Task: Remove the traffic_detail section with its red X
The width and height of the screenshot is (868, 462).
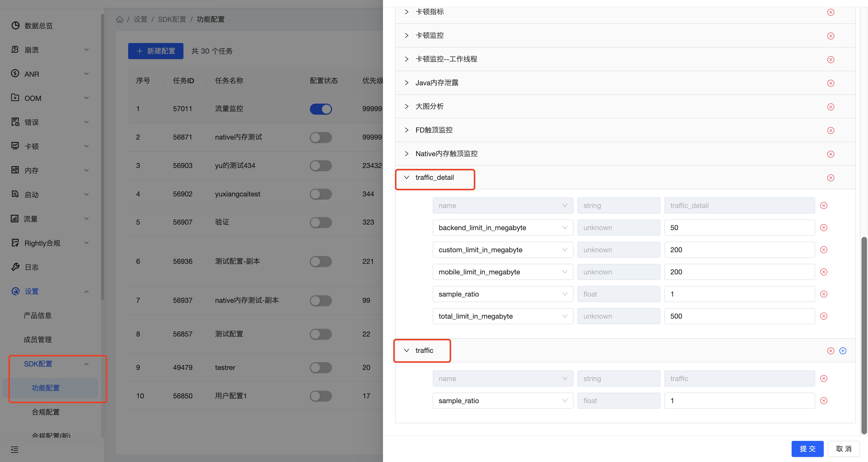Action: point(830,178)
